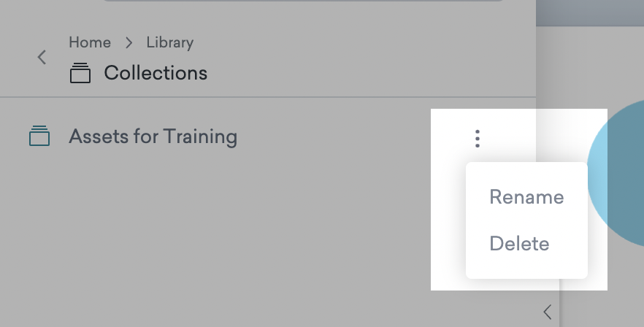Click the back arrow beside the breadcrumb
This screenshot has height=327, width=644.
pyautogui.click(x=42, y=57)
